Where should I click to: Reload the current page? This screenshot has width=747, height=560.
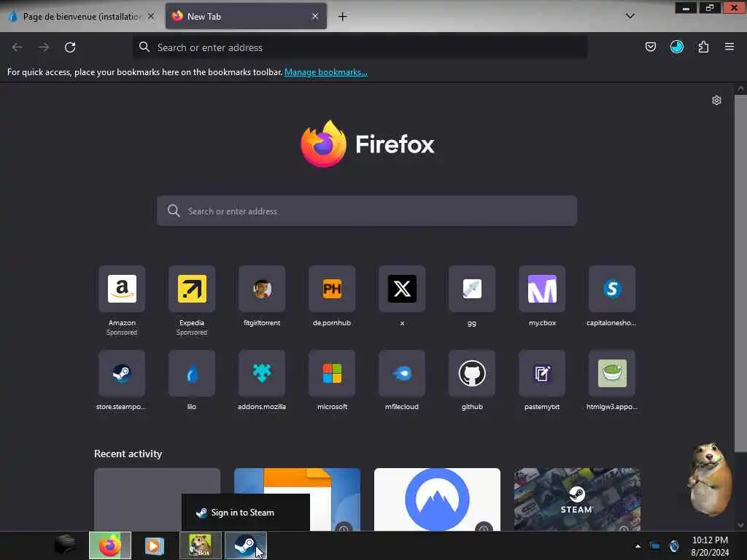(x=70, y=47)
